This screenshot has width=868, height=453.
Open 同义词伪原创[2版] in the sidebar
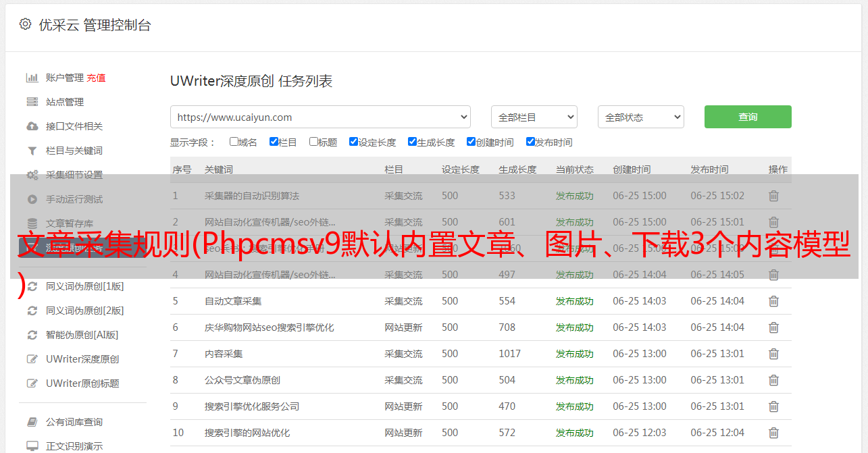[x=84, y=311]
